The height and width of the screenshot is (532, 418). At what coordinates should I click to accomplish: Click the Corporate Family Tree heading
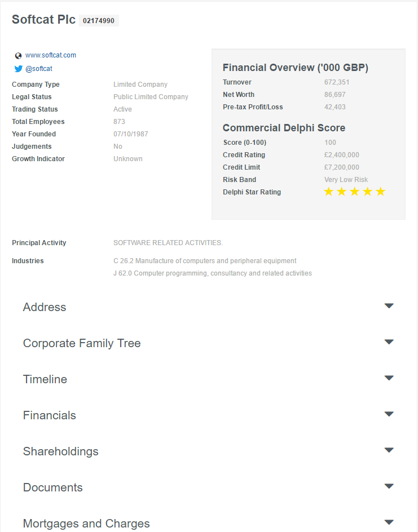(x=82, y=343)
